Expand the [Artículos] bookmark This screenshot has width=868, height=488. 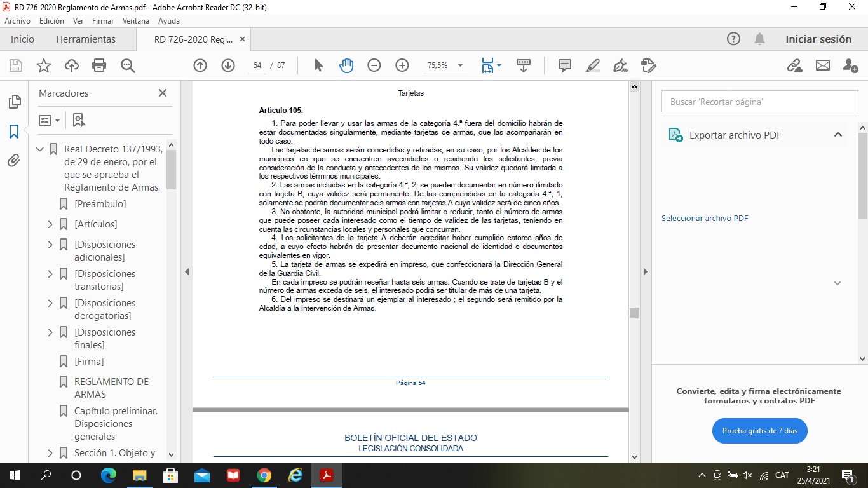pos(50,224)
